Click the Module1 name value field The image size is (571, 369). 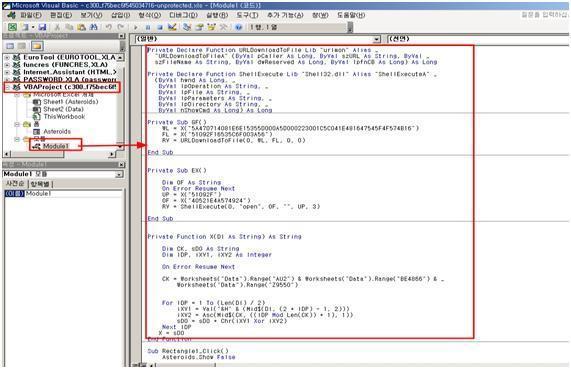pyautogui.click(x=74, y=194)
